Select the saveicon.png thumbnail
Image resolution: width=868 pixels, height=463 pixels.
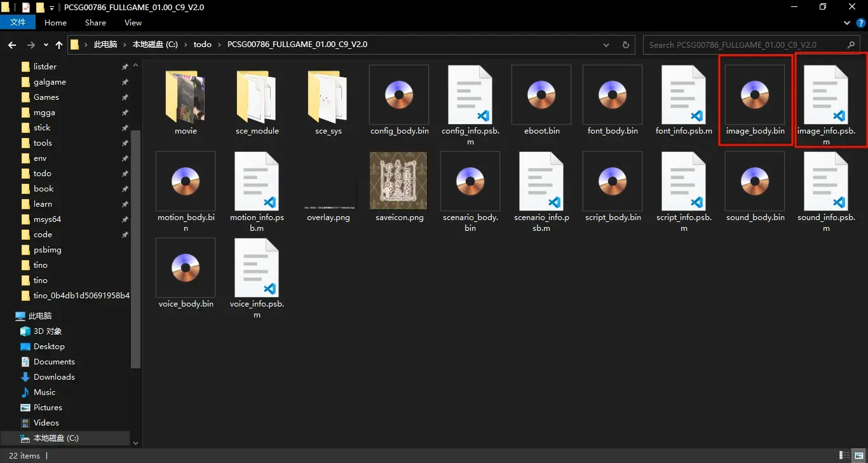(399, 181)
